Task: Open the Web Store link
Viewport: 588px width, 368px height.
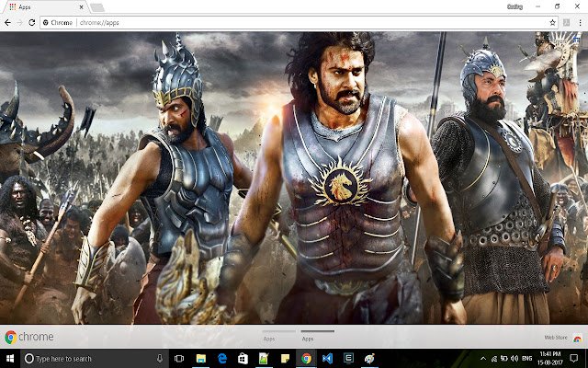Action: coord(556,338)
